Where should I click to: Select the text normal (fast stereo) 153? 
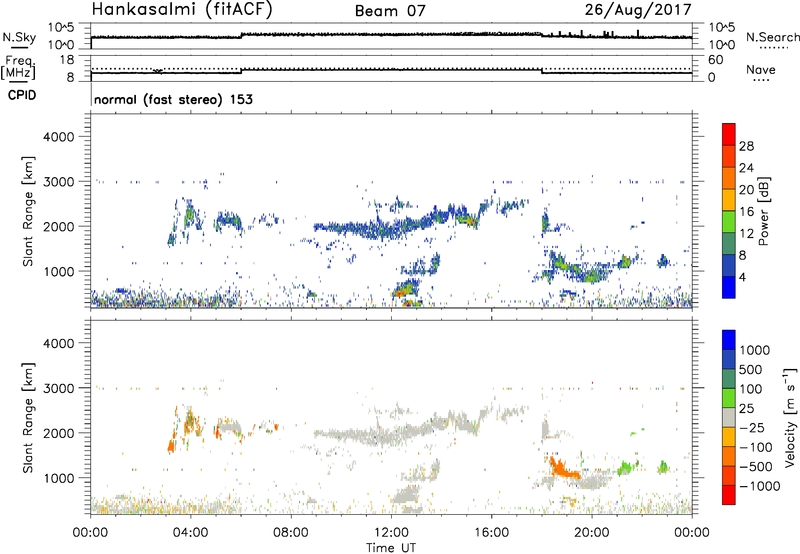173,99
